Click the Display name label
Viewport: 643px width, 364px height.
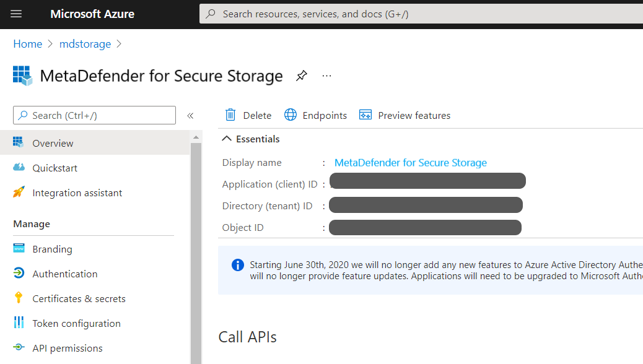(252, 163)
